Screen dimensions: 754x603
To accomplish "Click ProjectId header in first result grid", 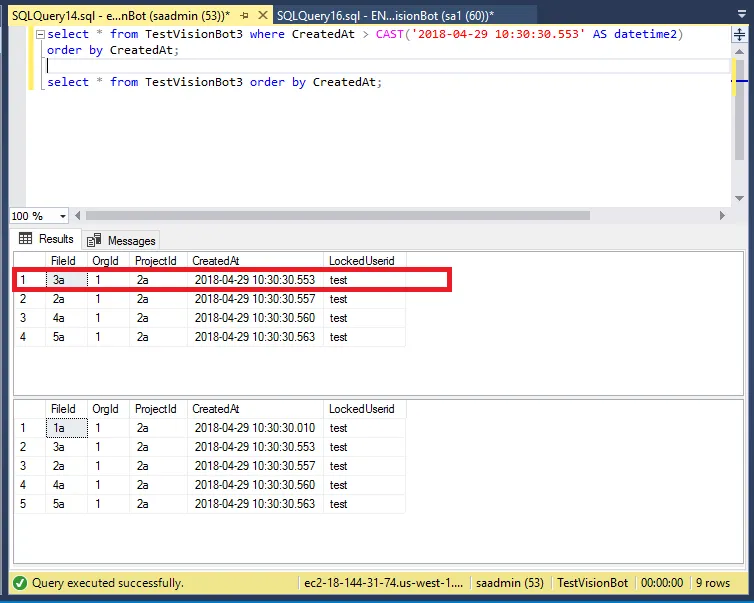I will [x=158, y=261].
